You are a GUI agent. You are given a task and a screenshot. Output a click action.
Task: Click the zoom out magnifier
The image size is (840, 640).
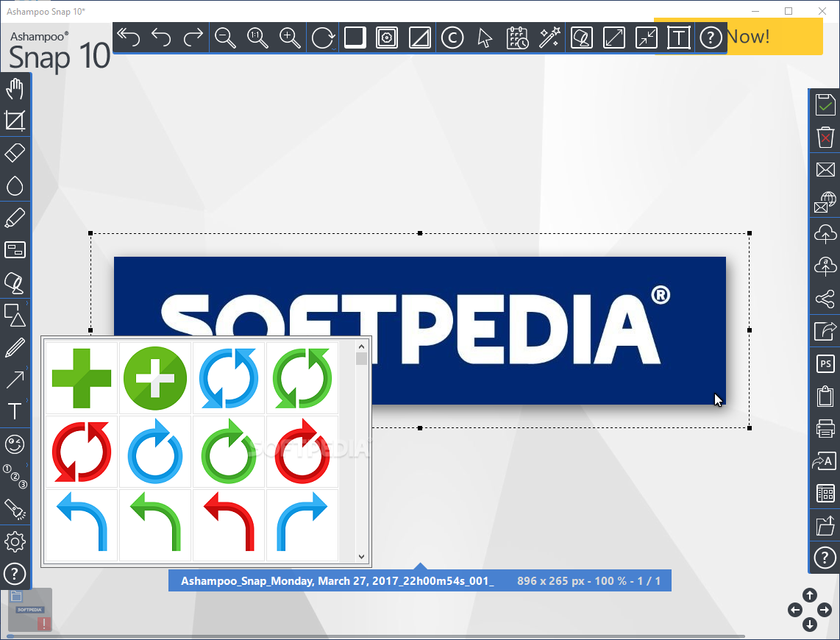point(226,38)
